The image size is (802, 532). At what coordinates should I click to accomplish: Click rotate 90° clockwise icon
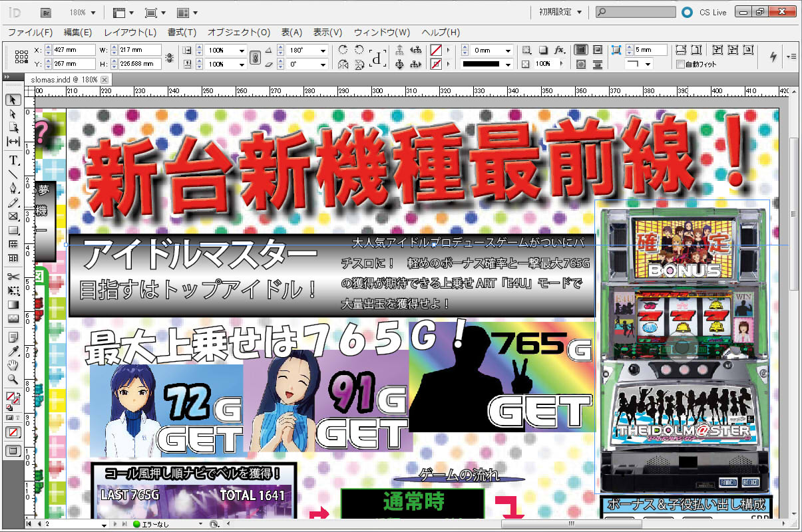(x=343, y=50)
